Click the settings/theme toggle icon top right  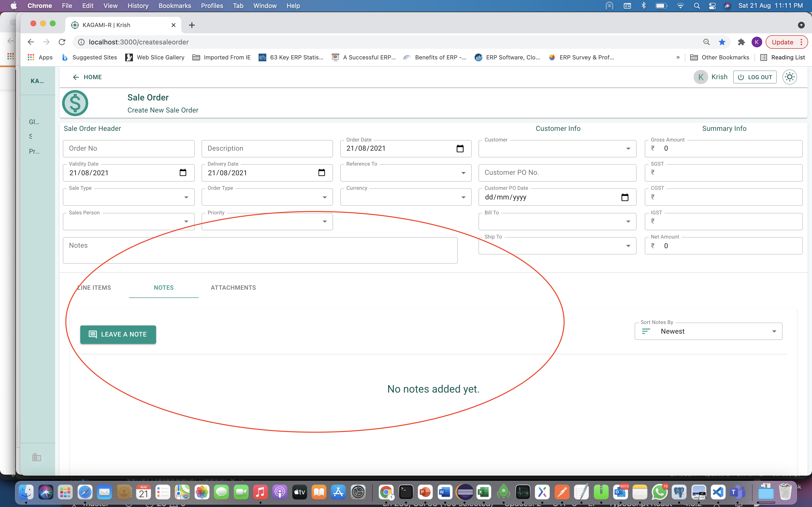(x=790, y=77)
